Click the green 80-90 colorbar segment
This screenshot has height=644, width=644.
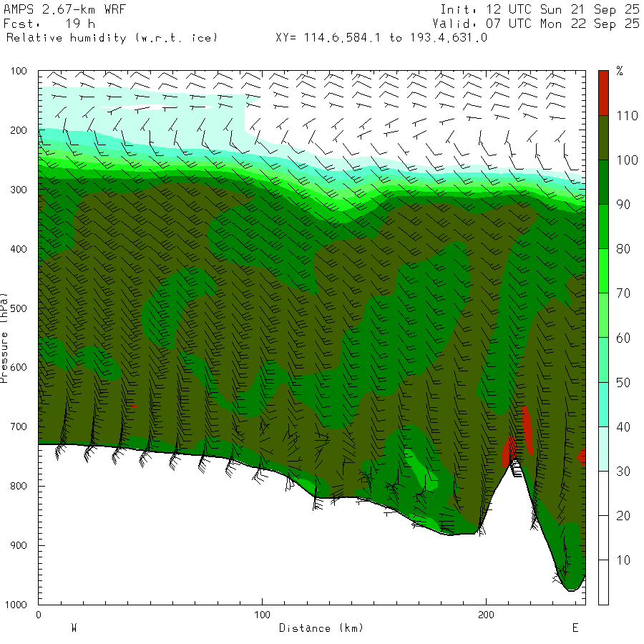click(x=603, y=227)
